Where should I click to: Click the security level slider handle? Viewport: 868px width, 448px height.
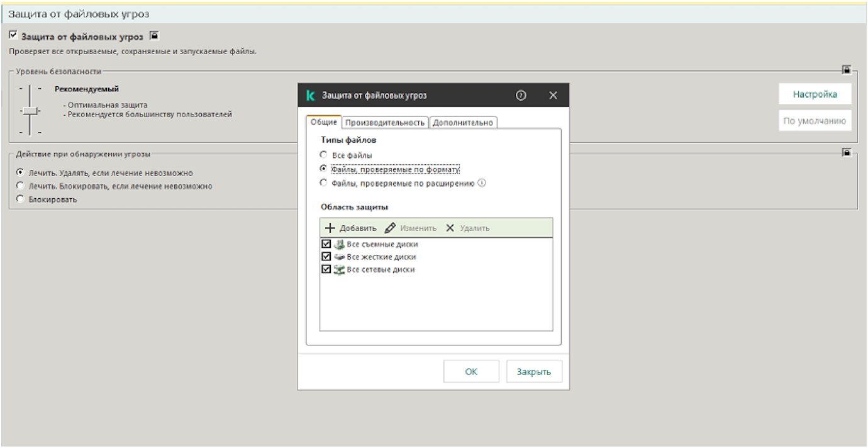(x=29, y=111)
